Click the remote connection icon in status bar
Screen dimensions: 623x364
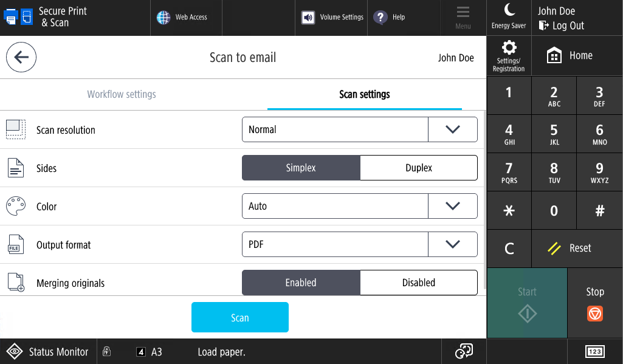464,351
